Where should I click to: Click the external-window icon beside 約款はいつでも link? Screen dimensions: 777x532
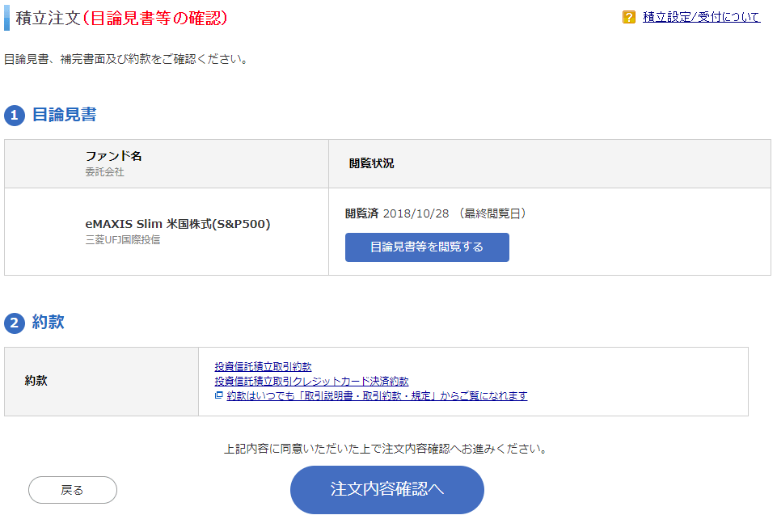218,395
